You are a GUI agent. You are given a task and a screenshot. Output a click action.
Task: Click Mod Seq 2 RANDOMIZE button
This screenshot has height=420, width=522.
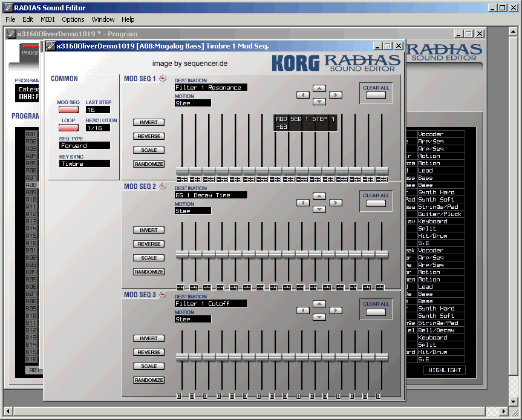pos(149,272)
